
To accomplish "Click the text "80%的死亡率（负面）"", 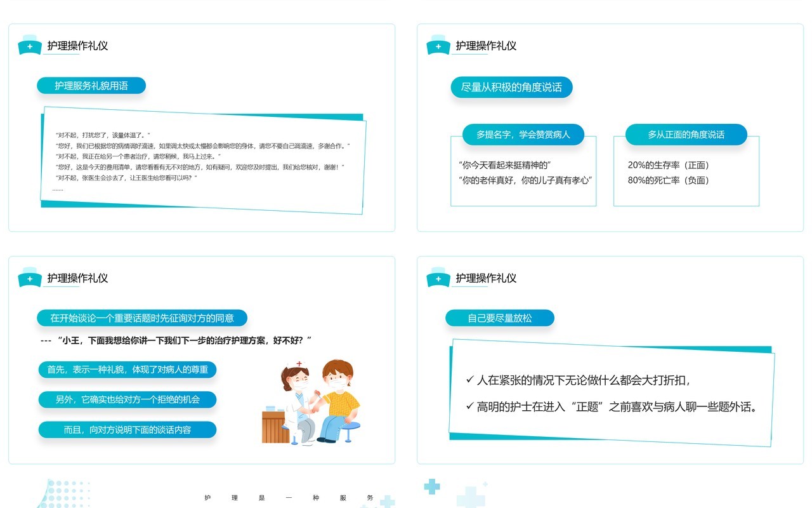I will point(669,180).
